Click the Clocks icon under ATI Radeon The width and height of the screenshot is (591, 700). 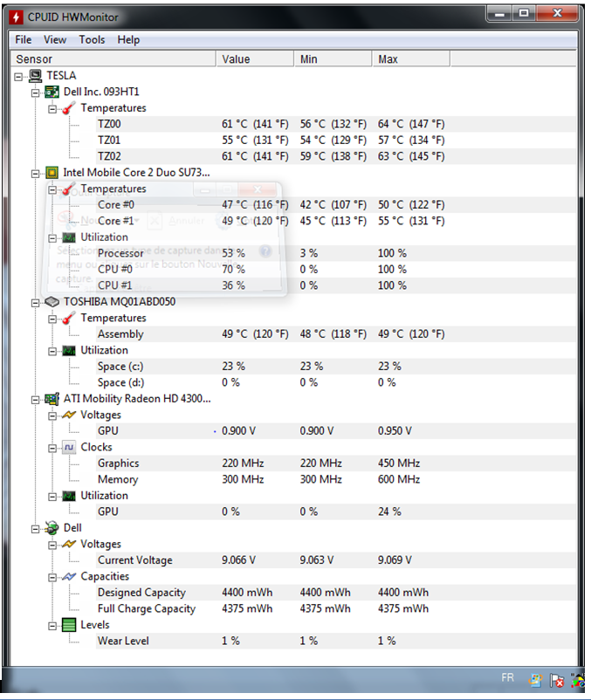click(x=69, y=448)
